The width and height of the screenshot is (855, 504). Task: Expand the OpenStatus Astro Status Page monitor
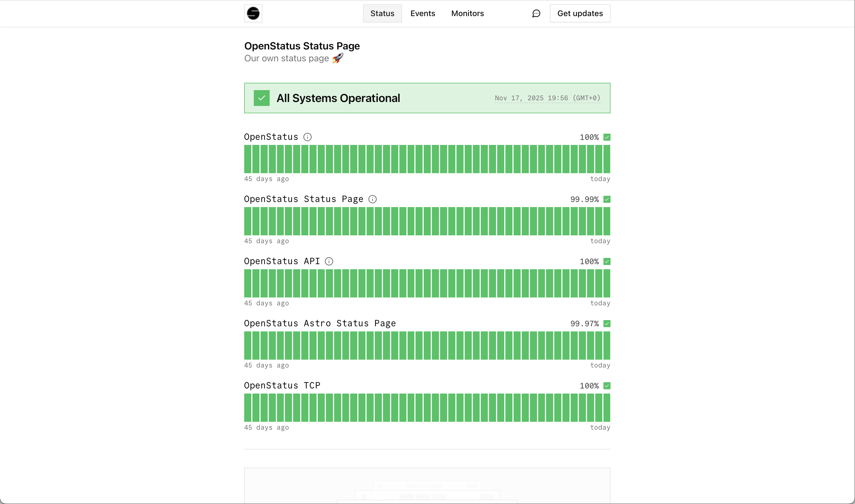(320, 323)
